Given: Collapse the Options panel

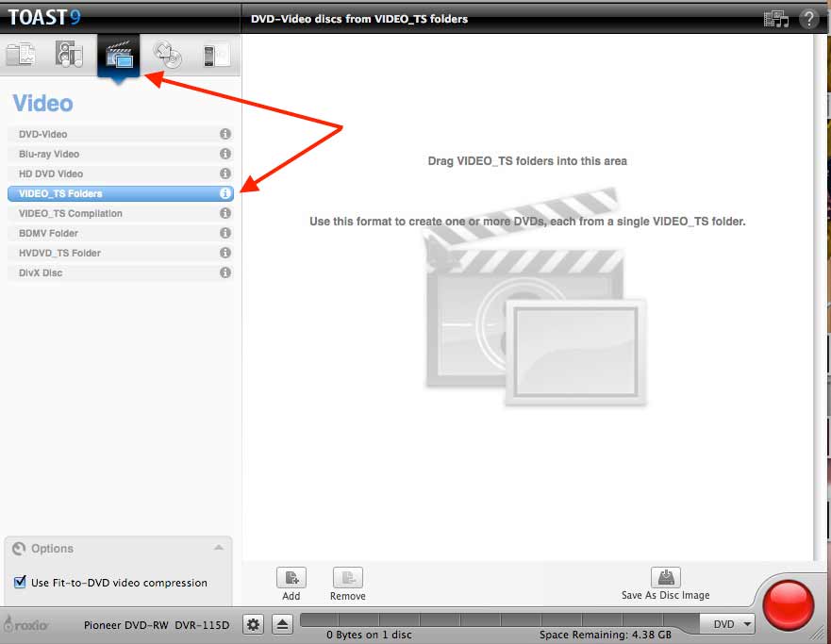Looking at the screenshot, I should tap(218, 548).
